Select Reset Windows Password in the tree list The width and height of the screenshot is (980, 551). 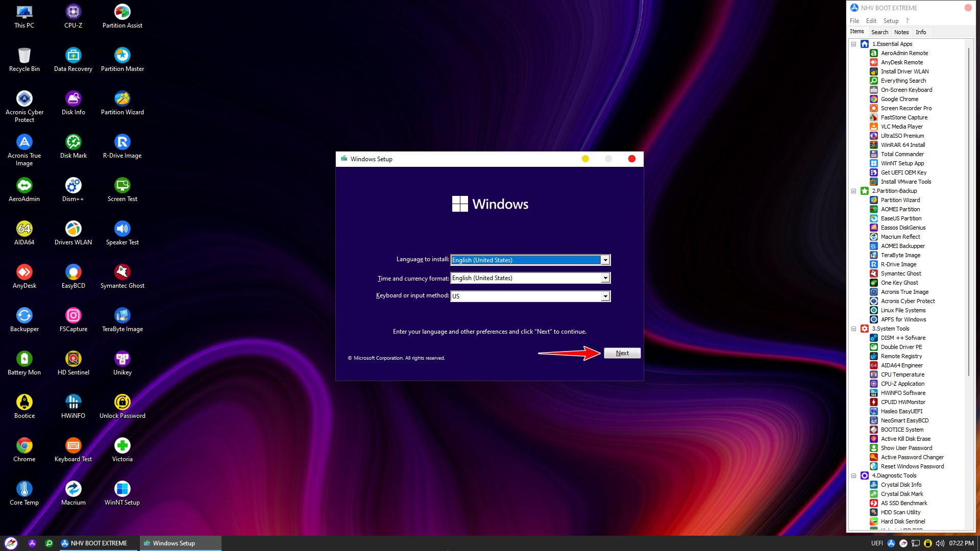click(x=912, y=467)
